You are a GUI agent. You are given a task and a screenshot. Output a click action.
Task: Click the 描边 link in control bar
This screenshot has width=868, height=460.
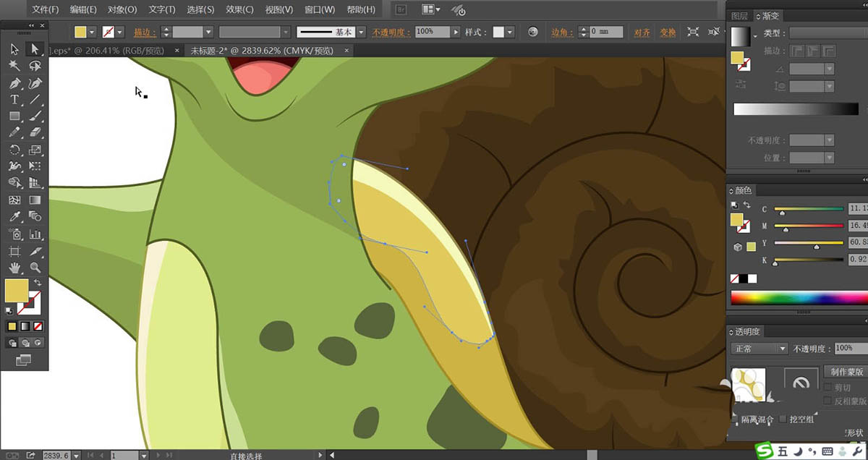click(x=145, y=33)
